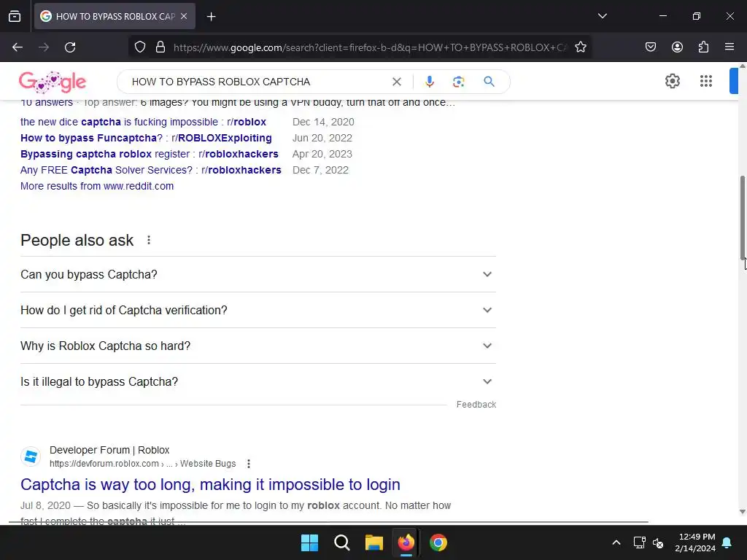Open Firefox application hamburger menu
Viewport: 747px width, 560px height.
click(x=729, y=47)
